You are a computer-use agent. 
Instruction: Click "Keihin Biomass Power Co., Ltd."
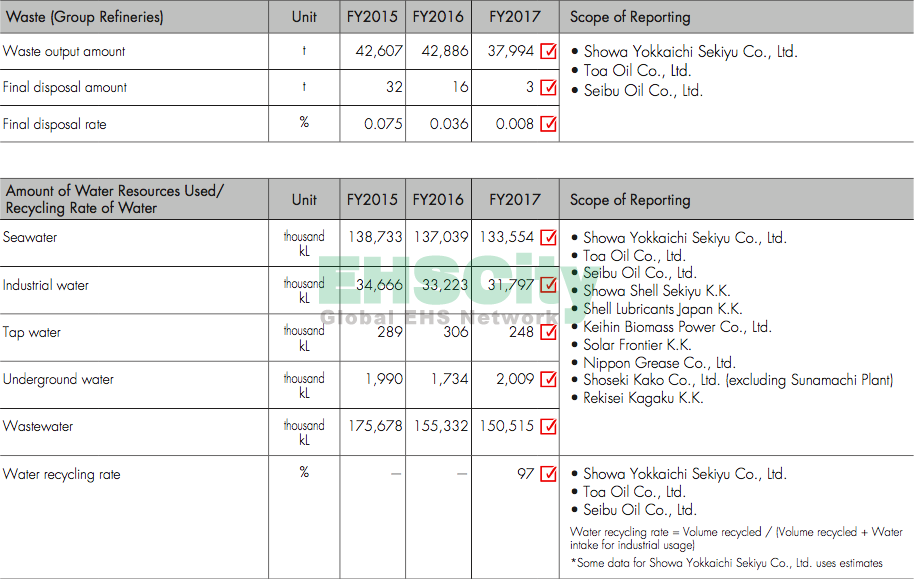click(x=677, y=327)
